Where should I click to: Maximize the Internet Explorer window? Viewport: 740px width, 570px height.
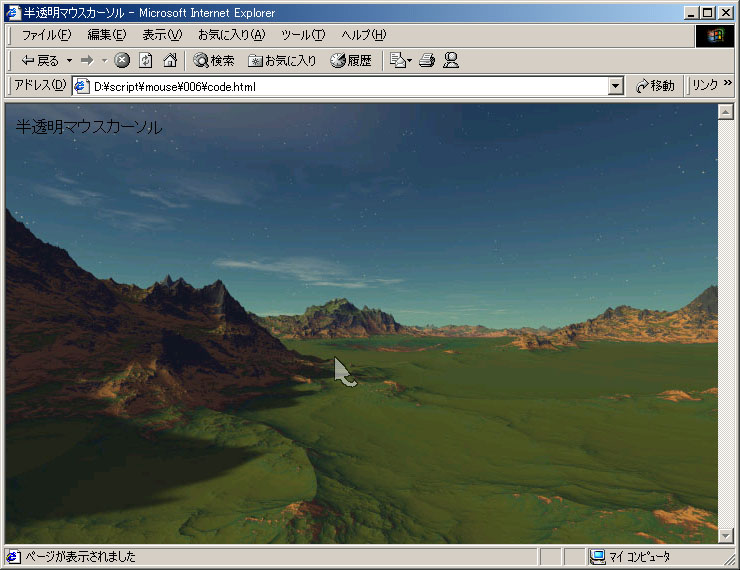pos(707,13)
